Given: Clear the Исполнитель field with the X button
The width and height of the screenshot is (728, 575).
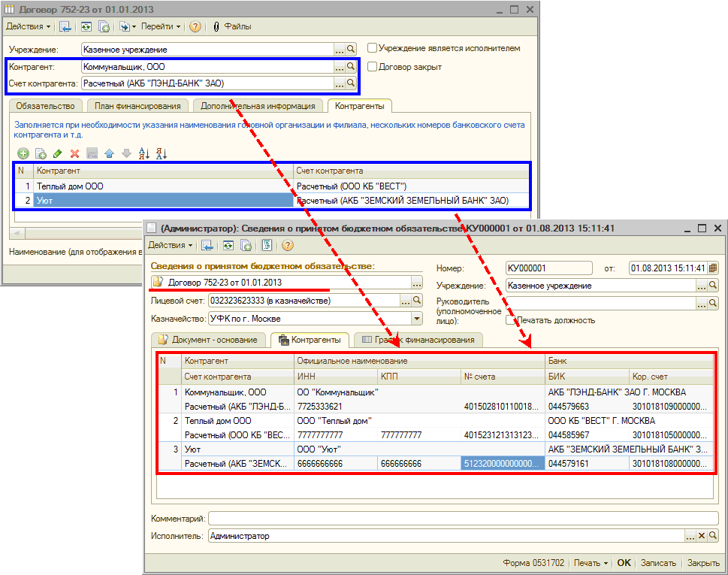Looking at the screenshot, I should coord(702,535).
